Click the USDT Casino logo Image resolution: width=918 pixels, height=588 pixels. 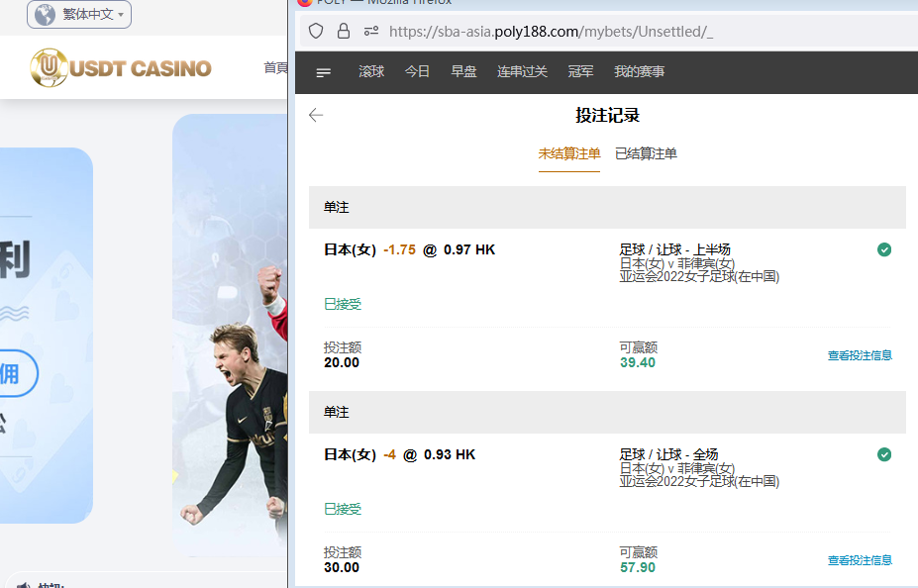(121, 68)
